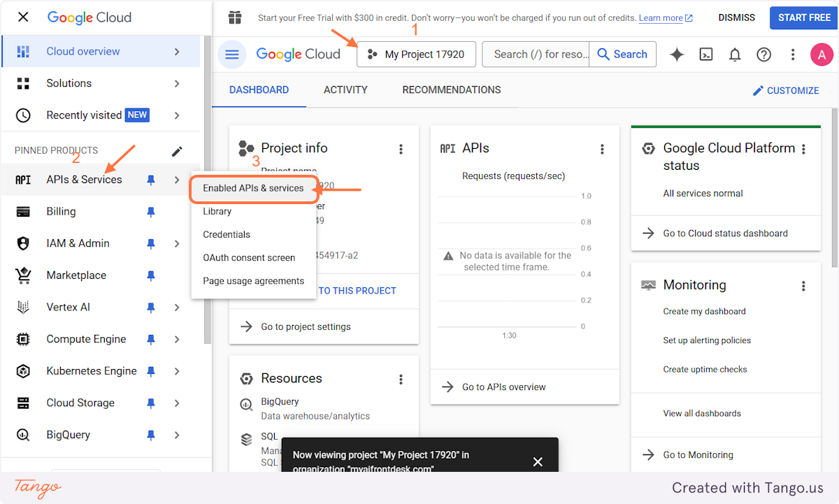Click the BigQuery icon in the sidebar

[x=23, y=435]
